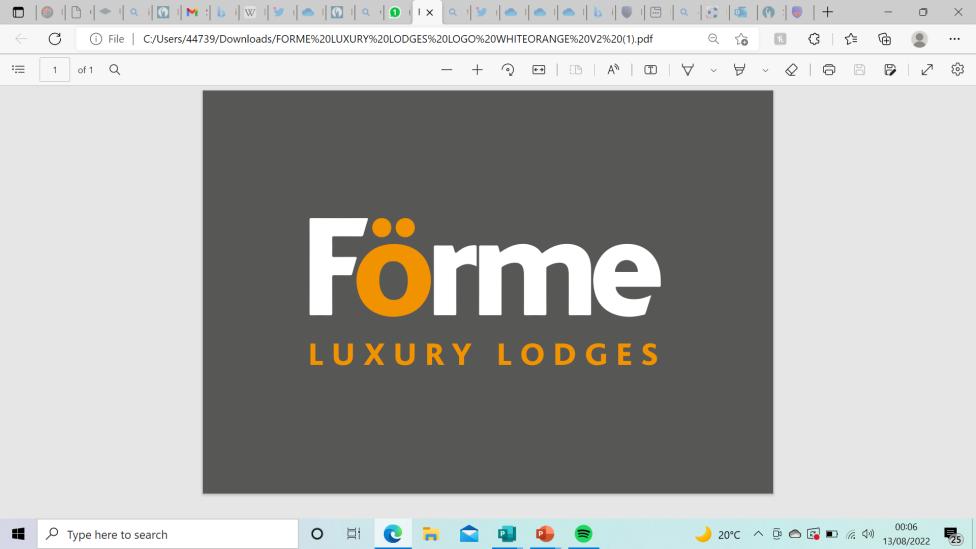Open Task View on the taskbar

pyautogui.click(x=354, y=534)
